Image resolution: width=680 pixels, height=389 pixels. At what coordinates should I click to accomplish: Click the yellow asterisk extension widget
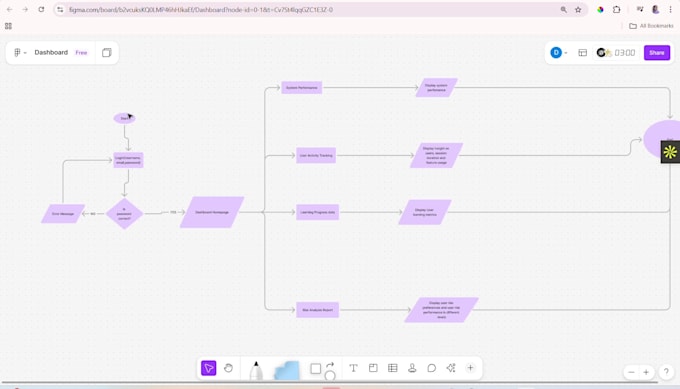point(670,152)
